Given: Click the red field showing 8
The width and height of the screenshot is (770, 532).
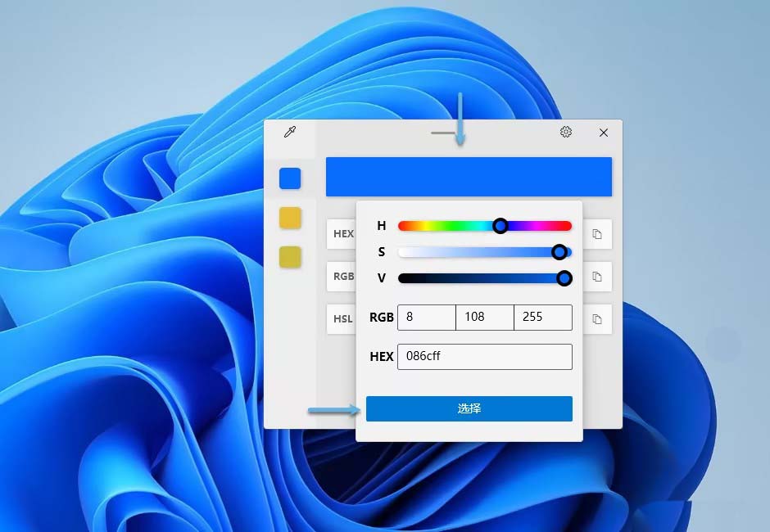Looking at the screenshot, I should 427,317.
